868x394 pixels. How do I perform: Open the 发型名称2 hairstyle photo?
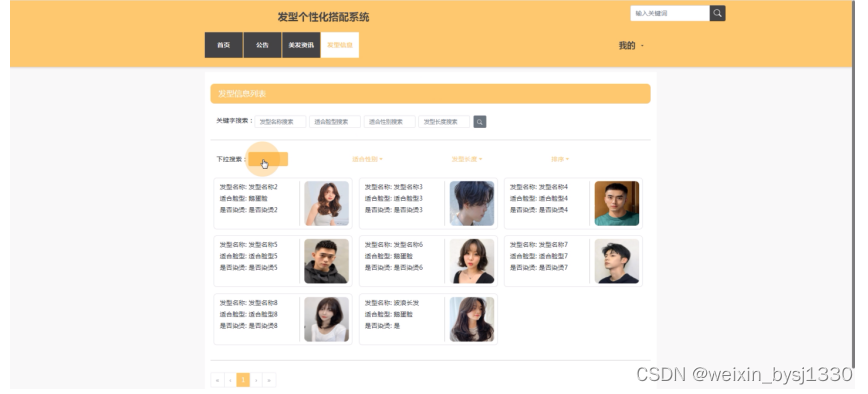pyautogui.click(x=327, y=203)
